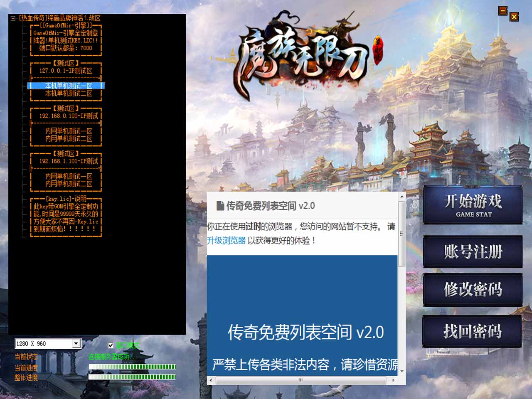Click the web panel's scroll right arrow
The height and width of the screenshot is (399, 532).
click(x=394, y=380)
